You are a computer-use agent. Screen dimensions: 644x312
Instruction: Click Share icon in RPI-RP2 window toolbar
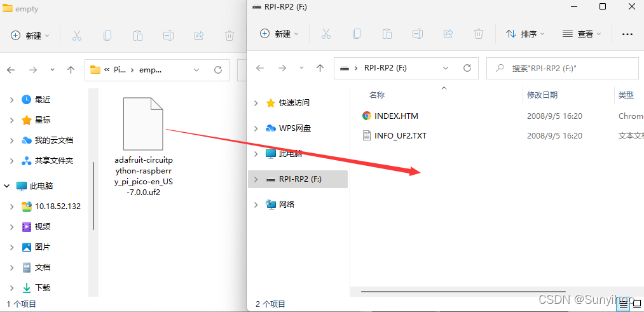pyautogui.click(x=448, y=34)
